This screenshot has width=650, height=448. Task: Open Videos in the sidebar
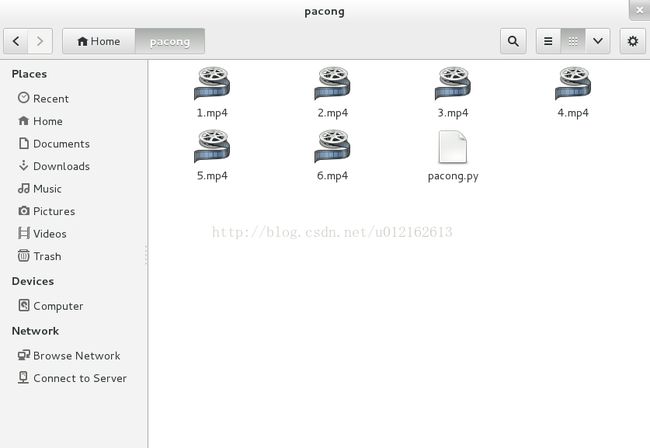coord(73,234)
